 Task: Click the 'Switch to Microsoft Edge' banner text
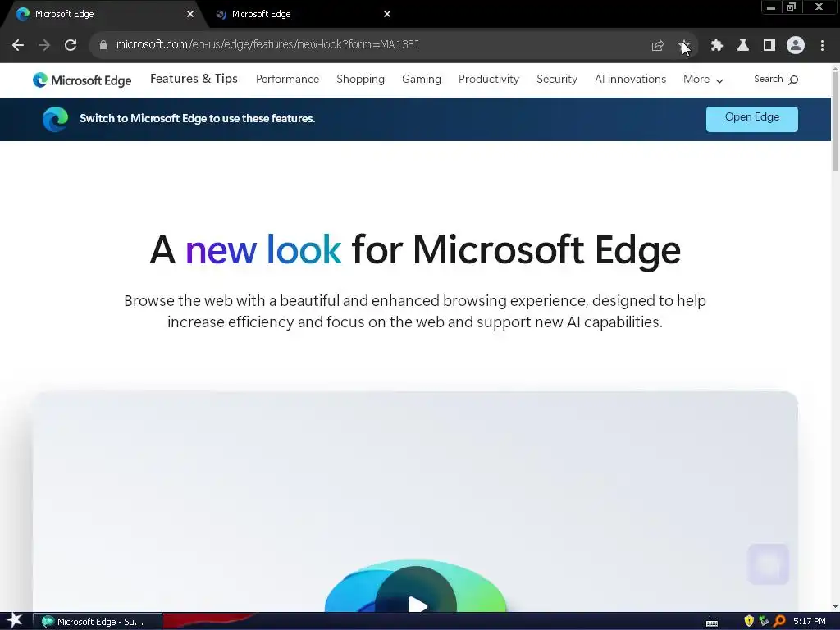[x=197, y=118]
